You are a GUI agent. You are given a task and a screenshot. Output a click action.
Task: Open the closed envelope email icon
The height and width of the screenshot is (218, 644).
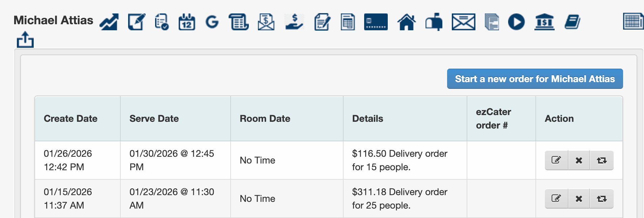click(463, 22)
